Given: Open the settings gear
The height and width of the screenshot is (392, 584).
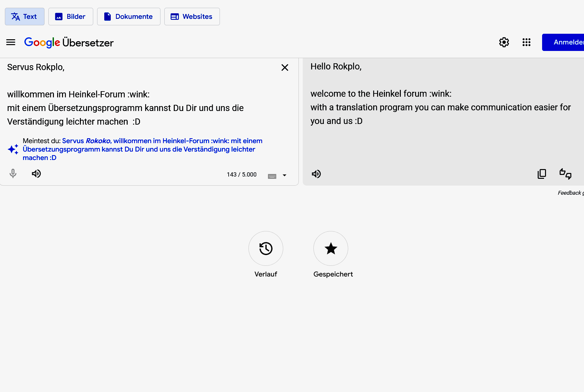Looking at the screenshot, I should tap(504, 42).
